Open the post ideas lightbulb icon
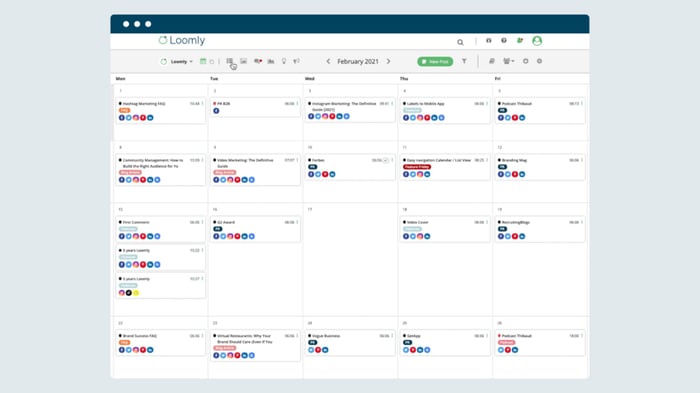Image resolution: width=700 pixels, height=393 pixels. (x=284, y=61)
